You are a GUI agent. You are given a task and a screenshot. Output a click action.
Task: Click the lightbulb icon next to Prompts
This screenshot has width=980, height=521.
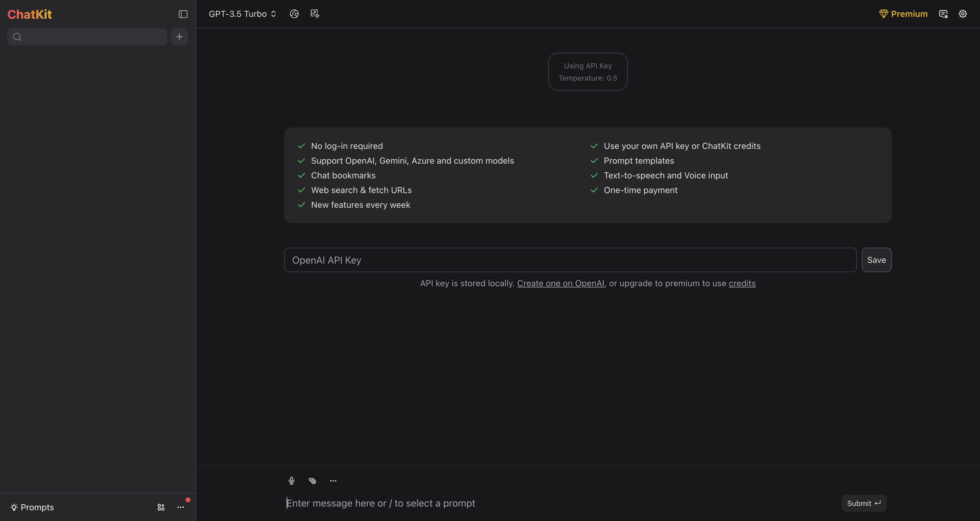(x=14, y=507)
